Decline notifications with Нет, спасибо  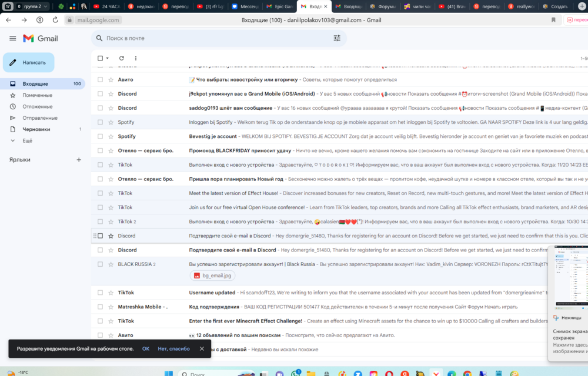[173, 348]
